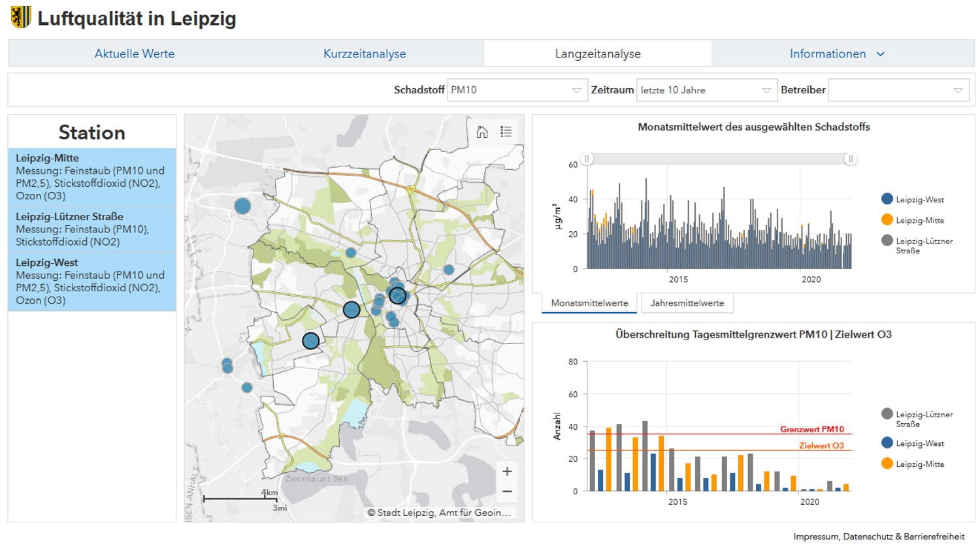980x544 pixels.
Task: Zoom out on the map
Action: [x=507, y=491]
